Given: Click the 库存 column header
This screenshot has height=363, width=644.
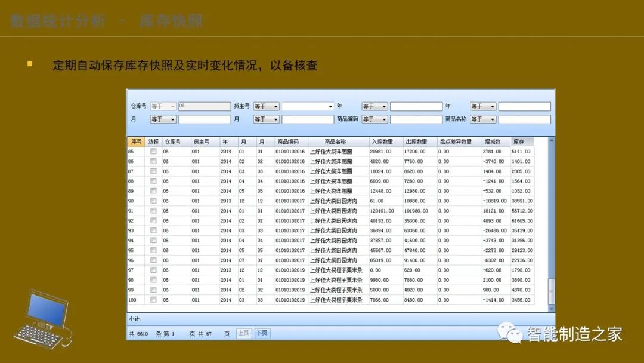Looking at the screenshot, I should [x=519, y=141].
